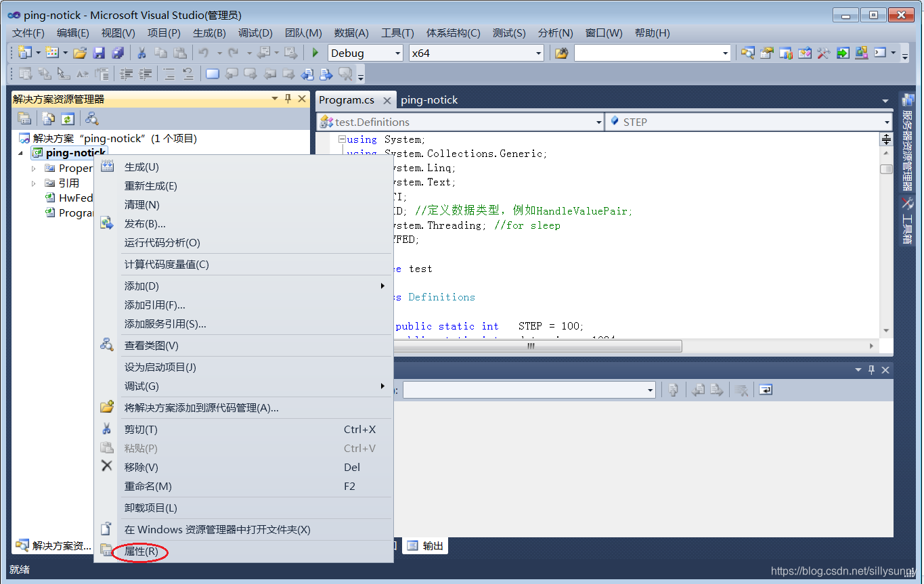This screenshot has height=584, width=924.
Task: Open the 添加(D) submenu
Action: tap(257, 286)
